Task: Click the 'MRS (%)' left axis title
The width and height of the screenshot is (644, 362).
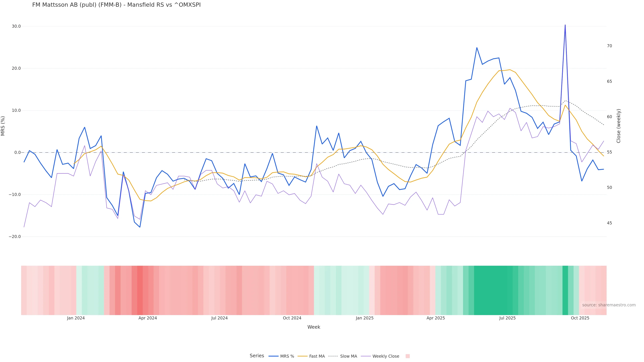Action: pyautogui.click(x=3, y=126)
